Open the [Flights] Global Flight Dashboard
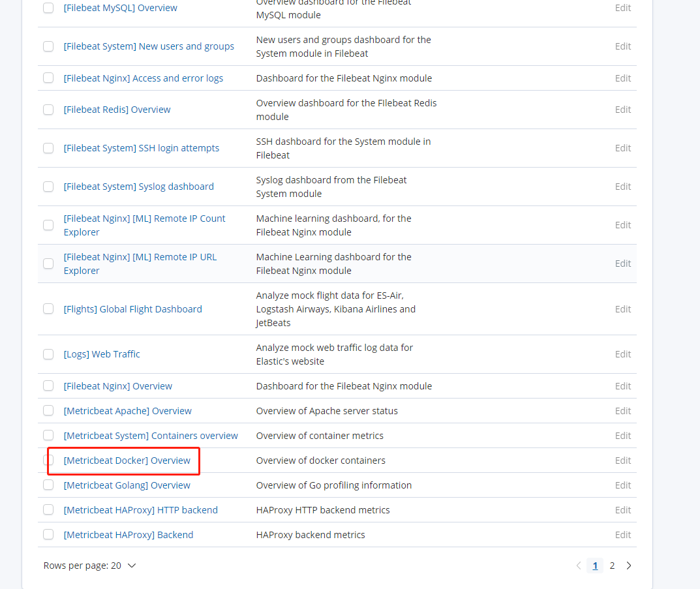The width and height of the screenshot is (700, 589). click(132, 309)
